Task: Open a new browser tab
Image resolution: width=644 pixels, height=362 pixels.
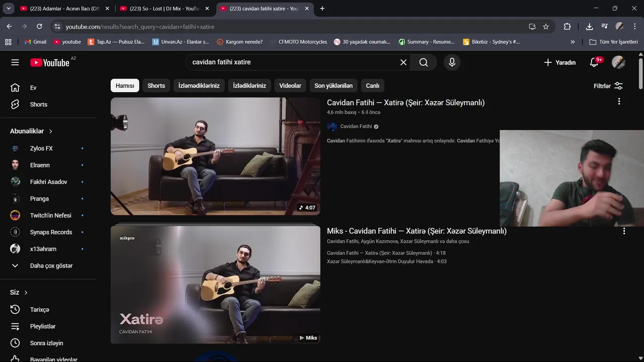Action: point(322,9)
